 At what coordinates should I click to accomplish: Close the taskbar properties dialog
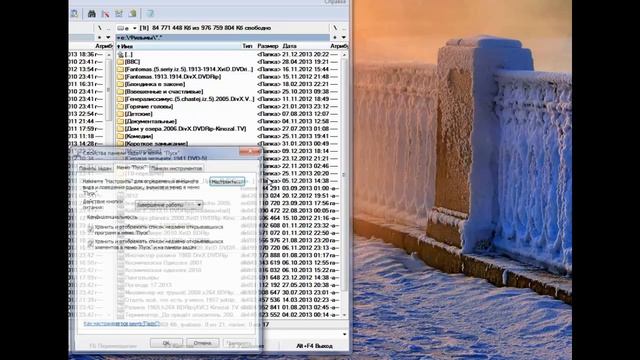[249, 151]
